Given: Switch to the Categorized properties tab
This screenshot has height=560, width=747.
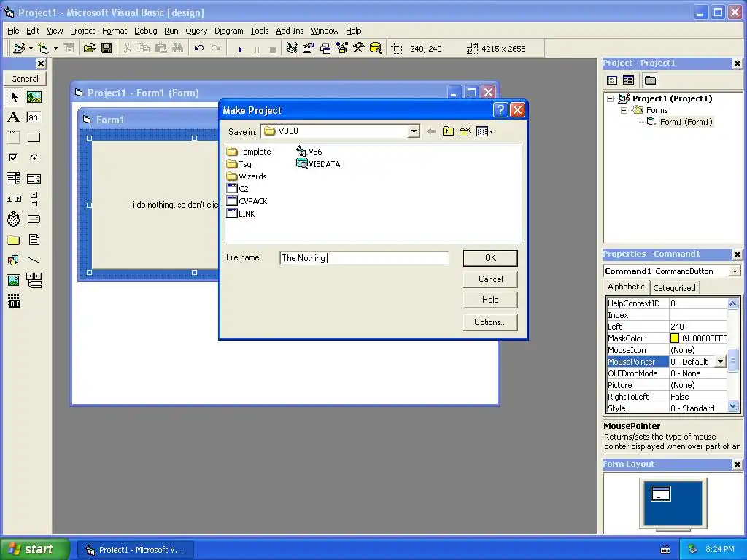Looking at the screenshot, I should point(674,287).
